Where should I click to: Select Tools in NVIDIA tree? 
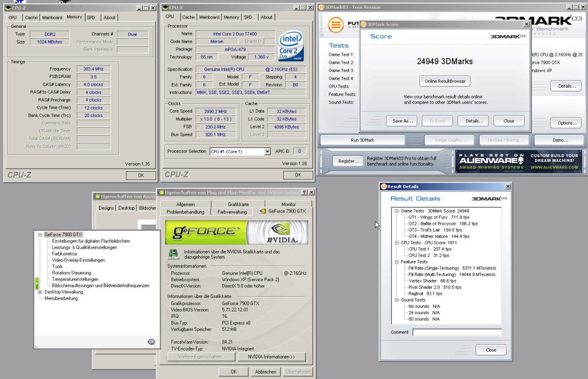coord(57,266)
